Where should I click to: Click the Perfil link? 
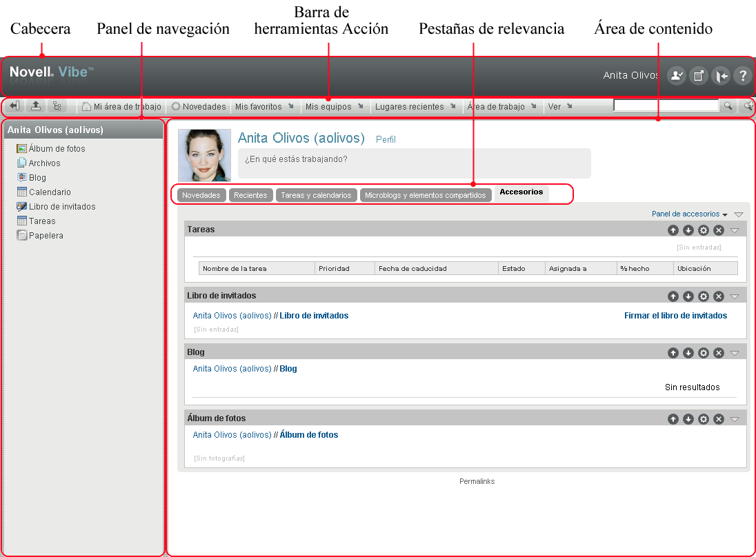coord(386,139)
